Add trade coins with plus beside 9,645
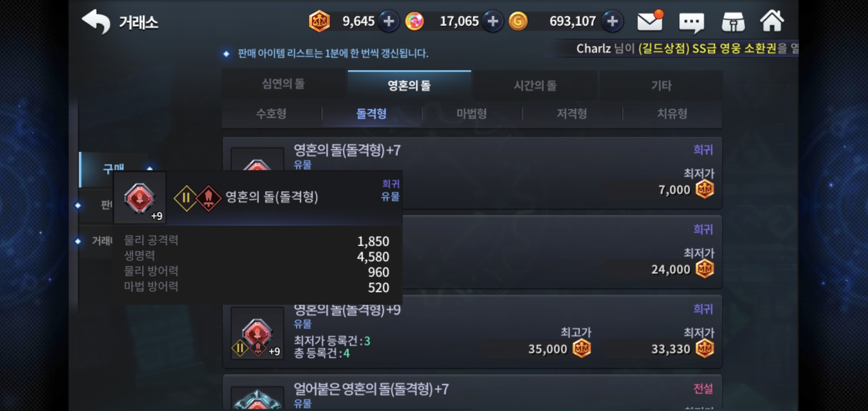 point(389,21)
